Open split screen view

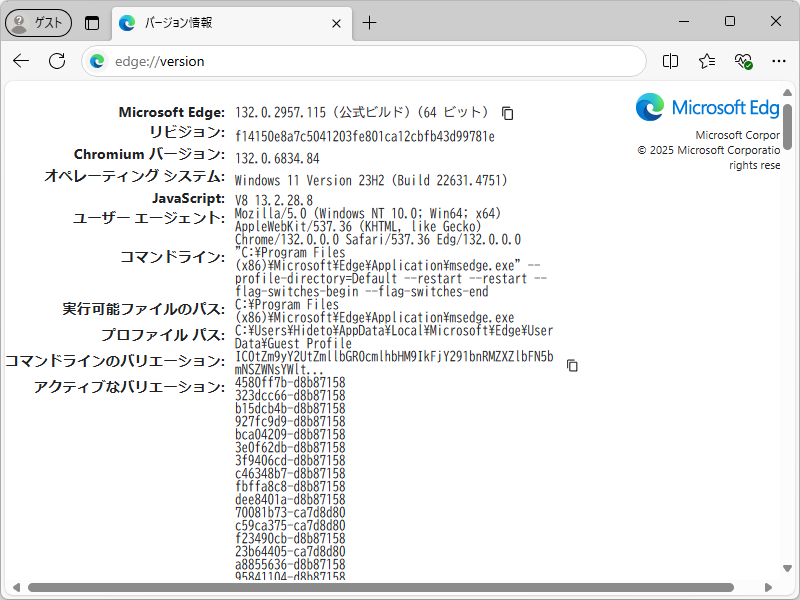[x=670, y=61]
